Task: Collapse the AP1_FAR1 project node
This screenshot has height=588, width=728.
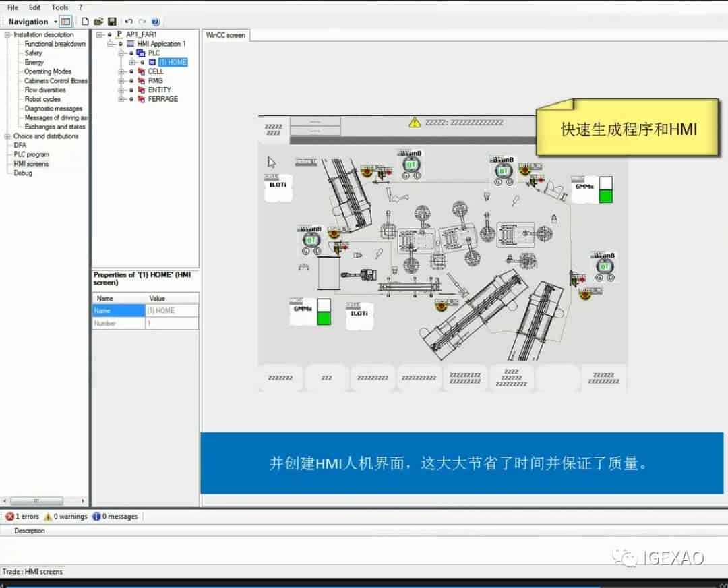Action: (99, 34)
